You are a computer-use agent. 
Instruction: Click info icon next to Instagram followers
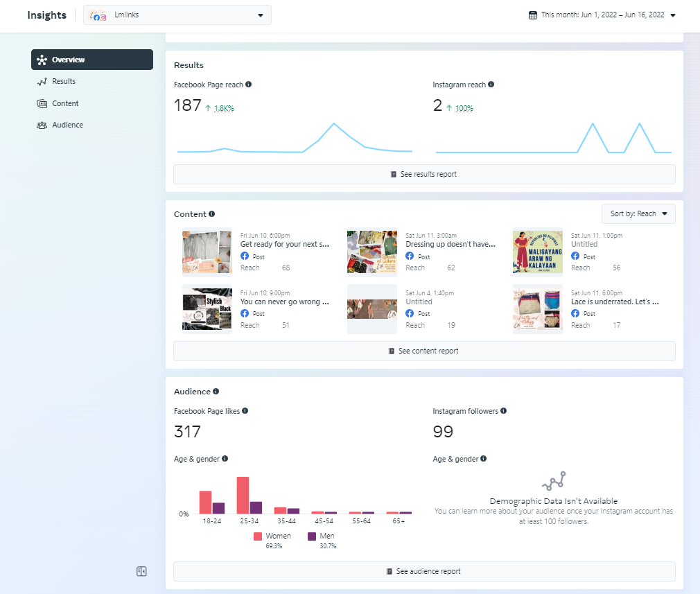[504, 411]
